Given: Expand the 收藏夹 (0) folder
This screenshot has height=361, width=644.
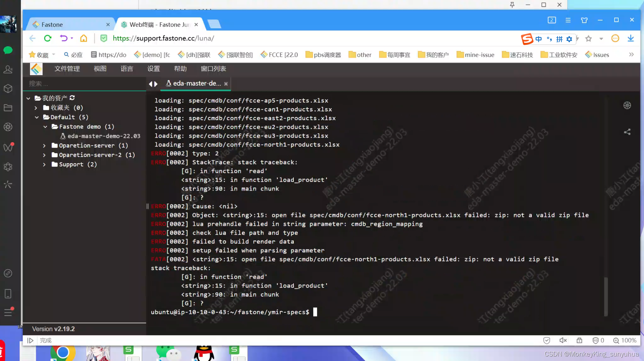Looking at the screenshot, I should [x=36, y=108].
